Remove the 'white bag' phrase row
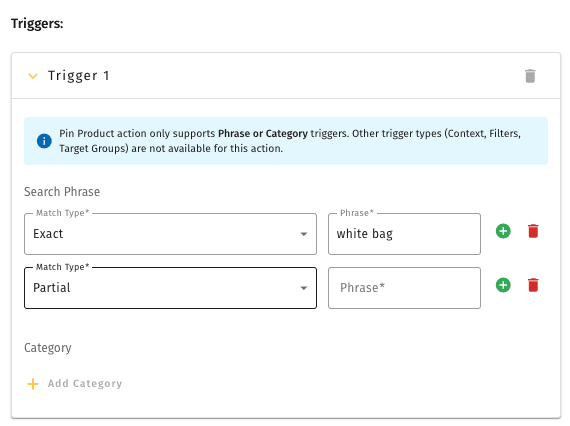Image resolution: width=570 pixels, height=426 pixels. (x=533, y=231)
